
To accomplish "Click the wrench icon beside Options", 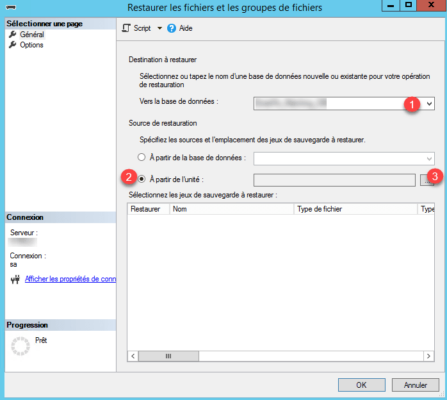I will pyautogui.click(x=13, y=45).
